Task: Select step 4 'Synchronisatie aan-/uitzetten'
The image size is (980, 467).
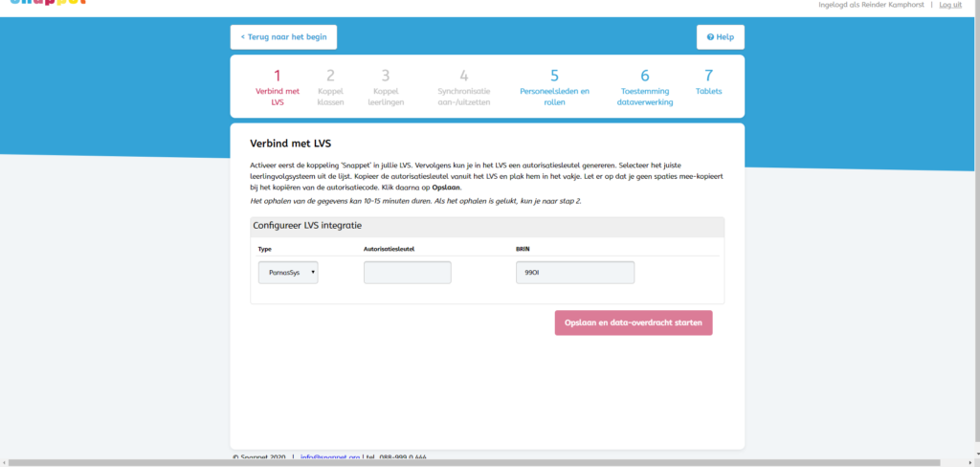Action: point(463,86)
